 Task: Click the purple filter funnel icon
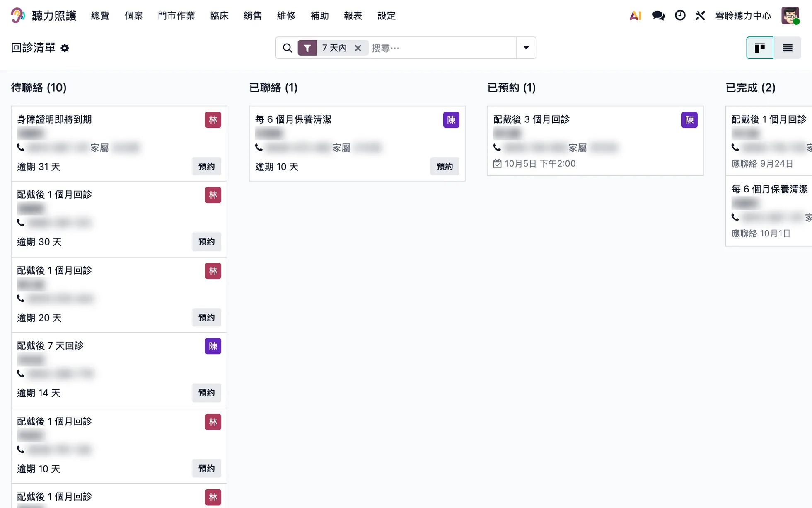pos(307,48)
